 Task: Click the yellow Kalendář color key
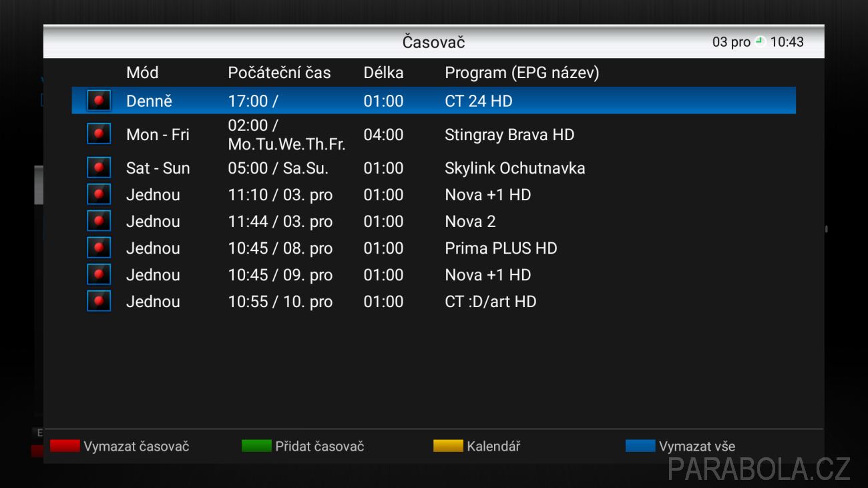[x=448, y=446]
